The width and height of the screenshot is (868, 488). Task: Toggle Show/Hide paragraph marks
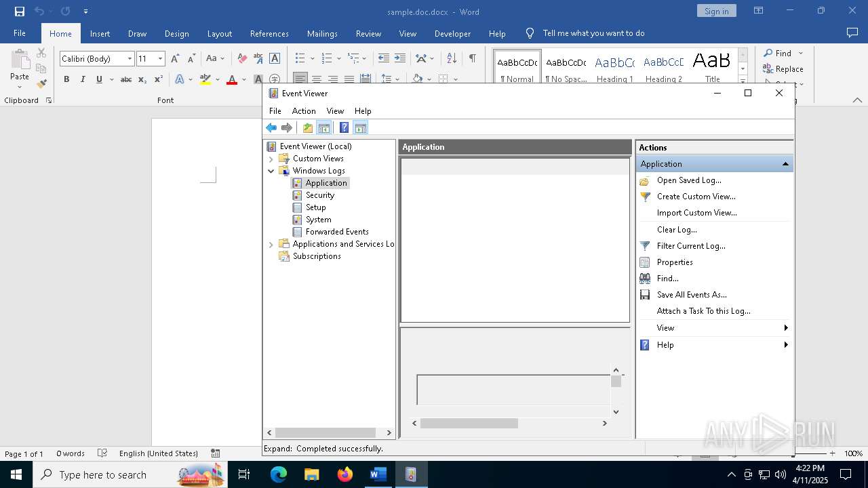pyautogui.click(x=472, y=59)
